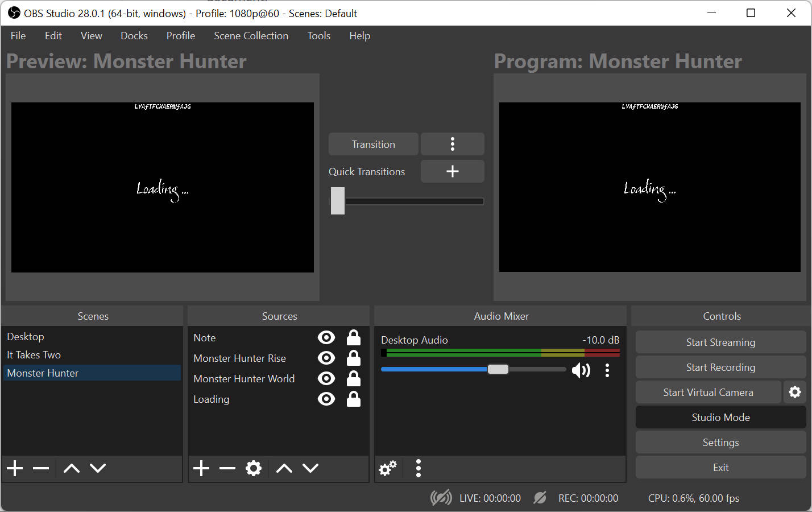Screen dimensions: 812x512
Task: Add a new source with the plus icon
Action: (x=201, y=468)
